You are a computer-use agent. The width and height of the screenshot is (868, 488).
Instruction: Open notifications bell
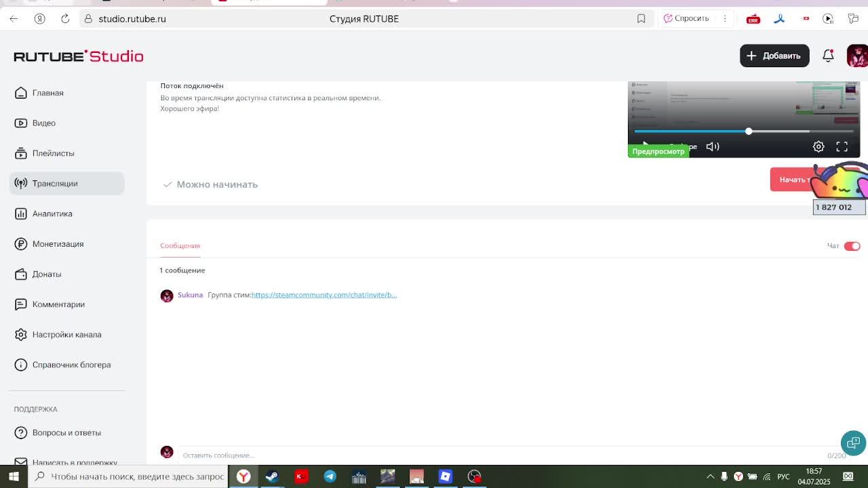828,56
